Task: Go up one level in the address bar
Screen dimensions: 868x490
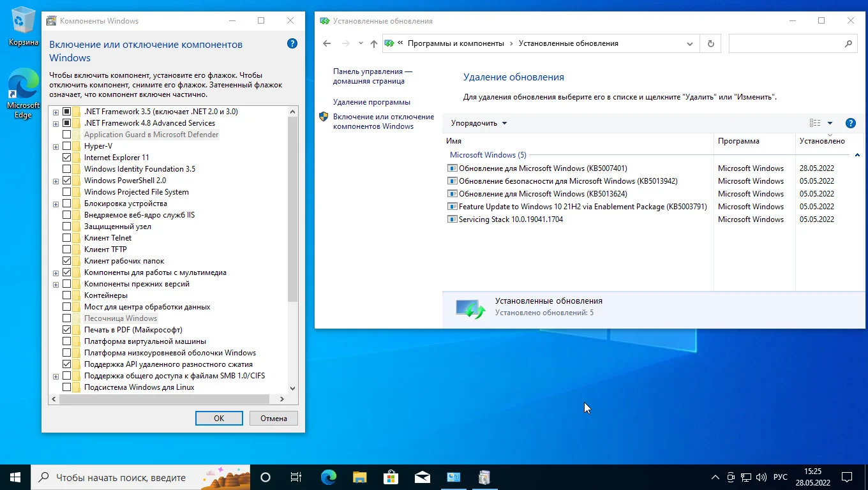Action: pyautogui.click(x=374, y=43)
